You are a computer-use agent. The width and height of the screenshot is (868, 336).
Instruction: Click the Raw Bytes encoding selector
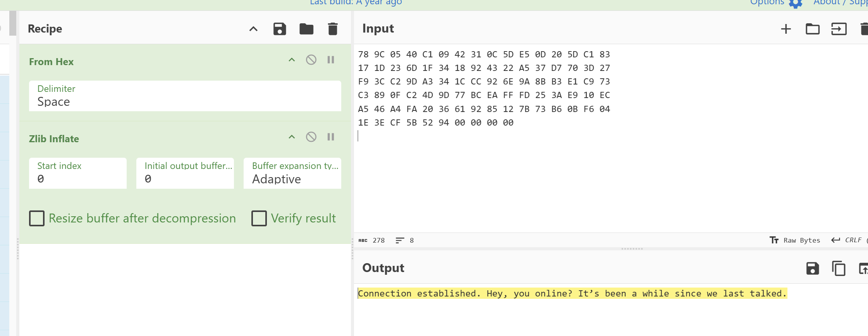click(795, 240)
